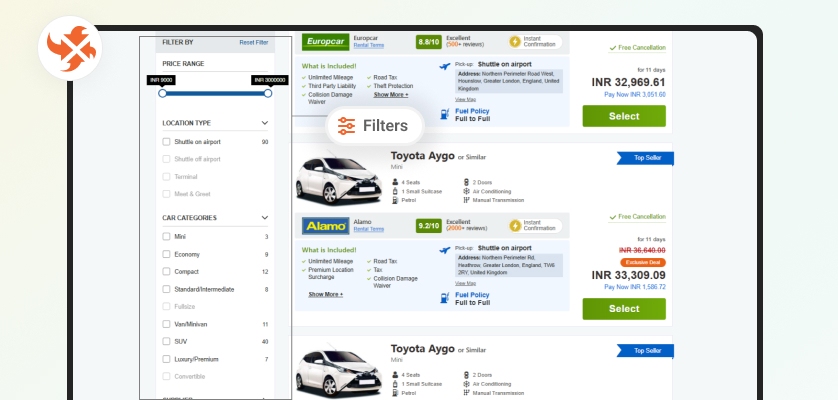Viewport: 838px width, 400px height.
Task: Click the Reset Filter link
Action: click(x=254, y=42)
